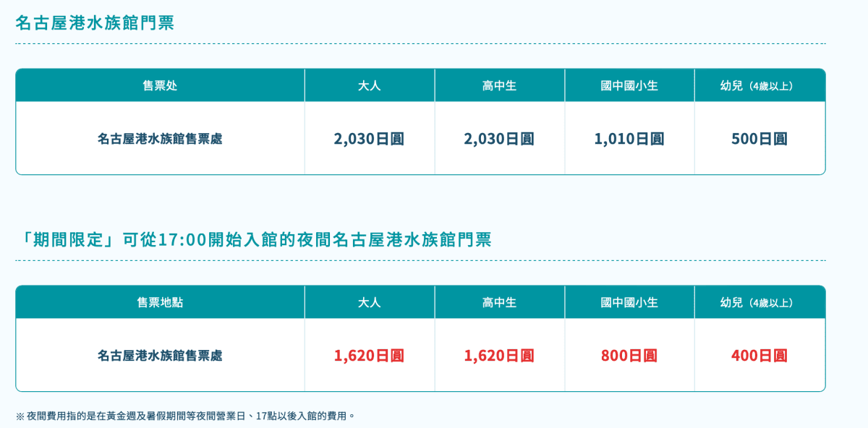This screenshot has height=428, width=868.
Task: Click the red price 400日圓
Action: 759,356
